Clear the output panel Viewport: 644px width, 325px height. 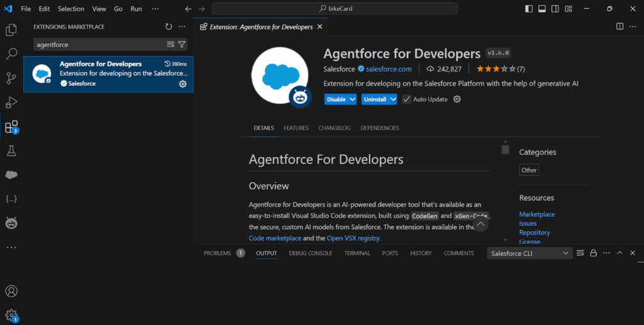[580, 253]
